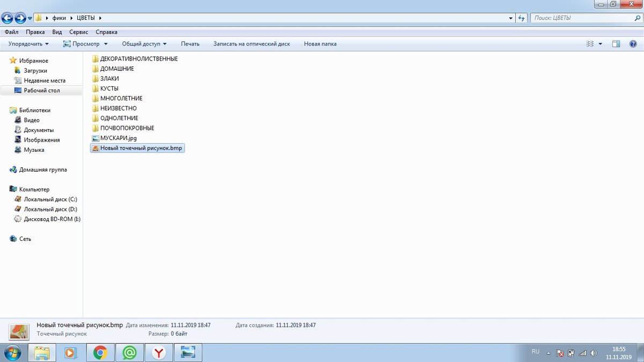The image size is (644, 362).
Task: Open the Упорядочить dropdown
Action: (x=28, y=44)
